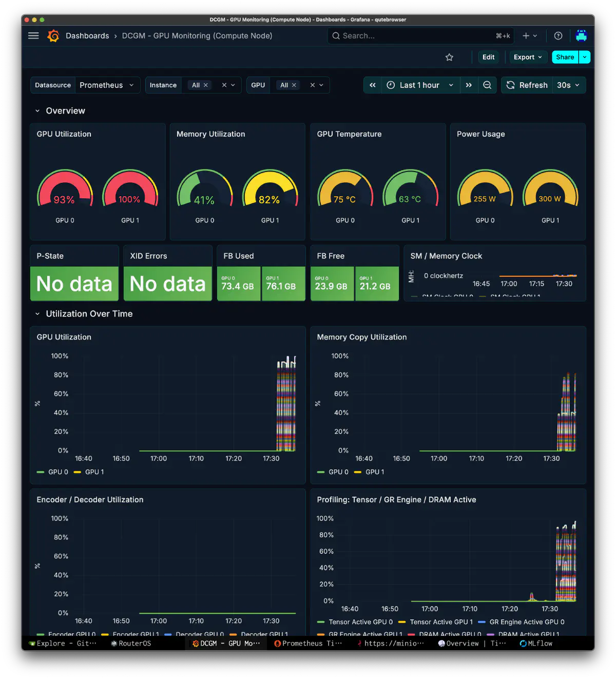This screenshot has height=679, width=616.
Task: Switch to the RouterOS tab
Action: click(131, 644)
